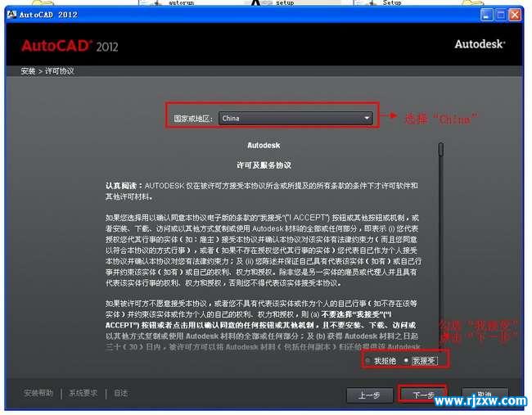Click the 安装 breadcrumb text
The width and height of the screenshot is (532, 415).
[x=28, y=71]
